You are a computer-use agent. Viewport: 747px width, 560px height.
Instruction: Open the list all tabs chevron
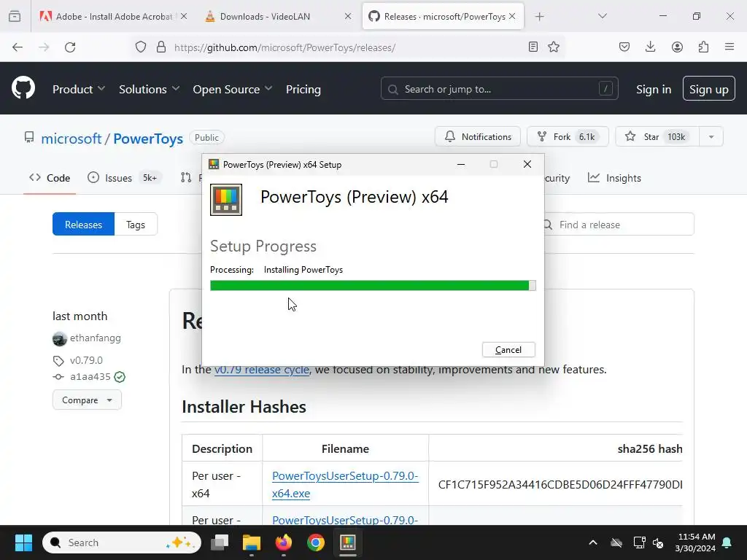(x=602, y=16)
